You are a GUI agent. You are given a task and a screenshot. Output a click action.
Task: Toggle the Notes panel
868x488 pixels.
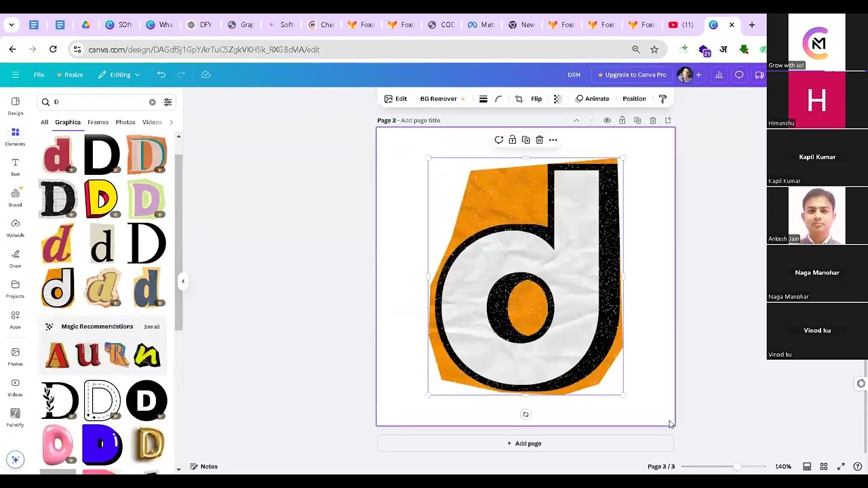203,466
